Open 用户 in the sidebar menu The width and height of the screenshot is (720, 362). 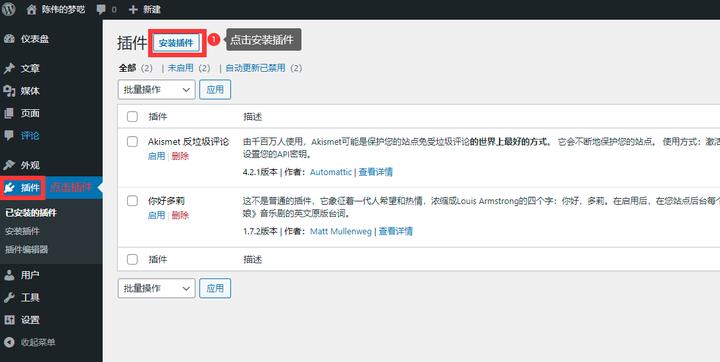30,275
